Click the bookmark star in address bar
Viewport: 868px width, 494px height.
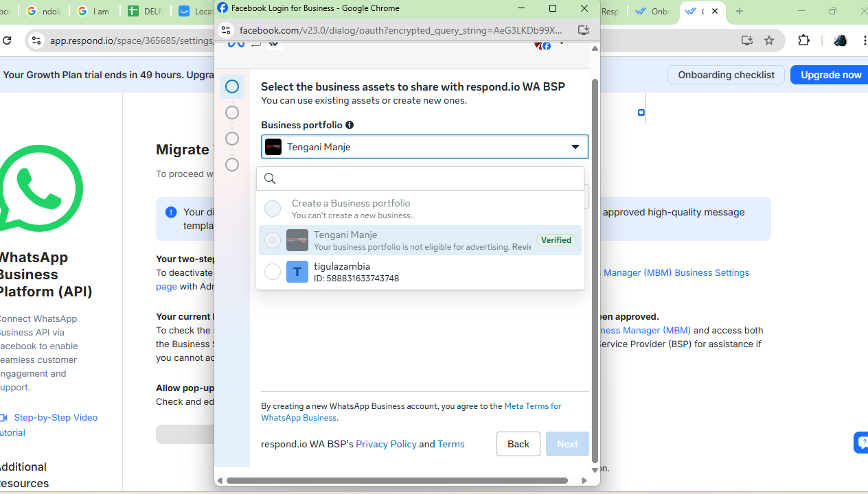tap(769, 40)
